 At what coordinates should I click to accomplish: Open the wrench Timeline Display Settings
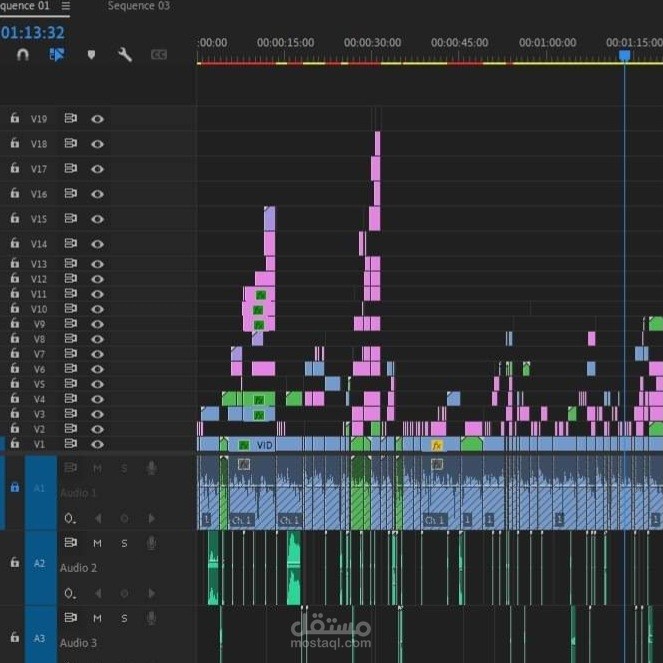(x=125, y=55)
